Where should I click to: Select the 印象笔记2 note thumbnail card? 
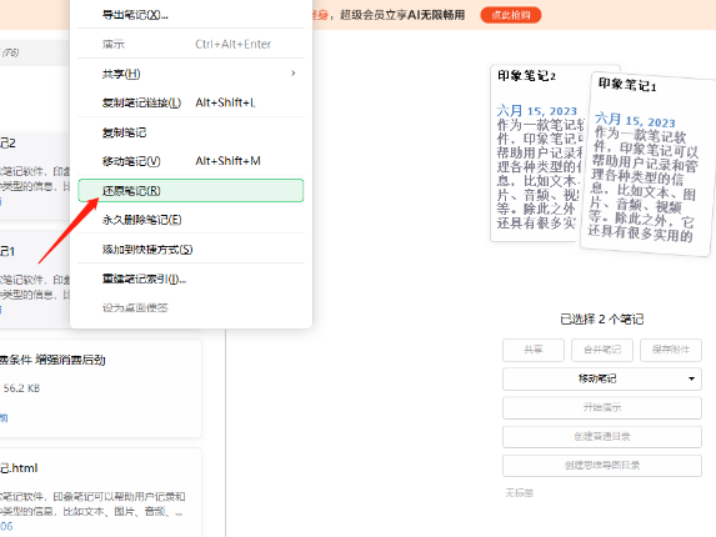pos(538,153)
